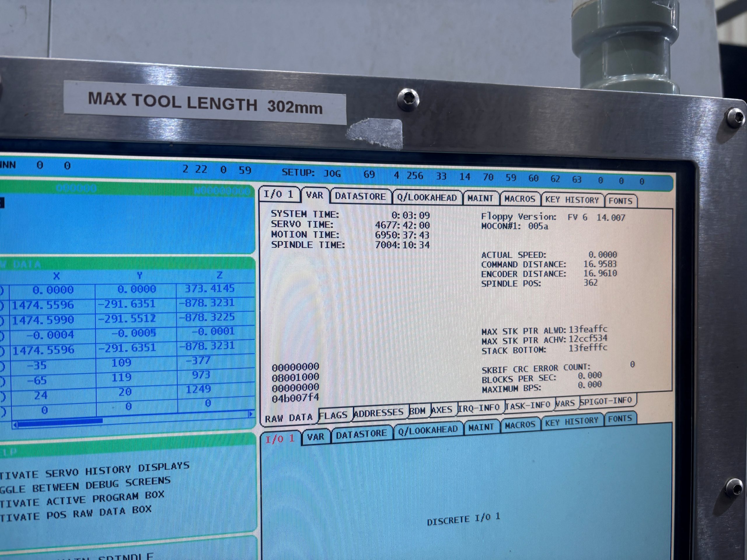Open the AXES sub-tab
Viewport: 747px width, 560px height.
442,409
